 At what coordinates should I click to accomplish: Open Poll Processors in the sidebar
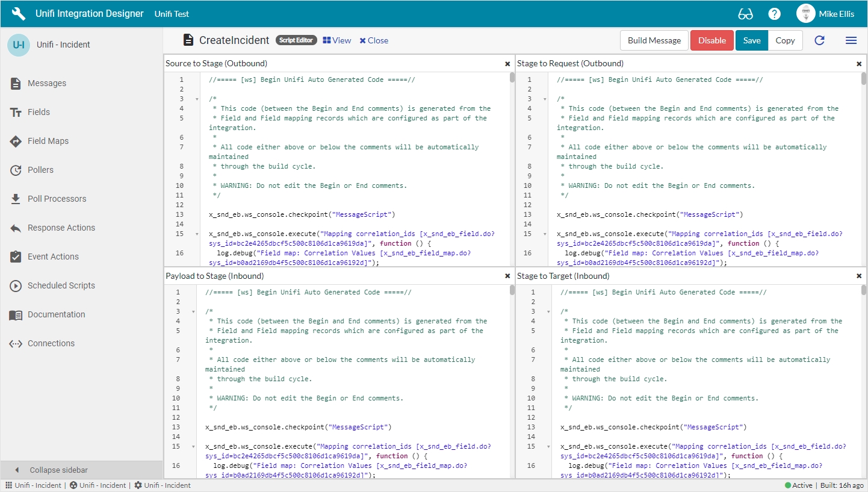[57, 199]
